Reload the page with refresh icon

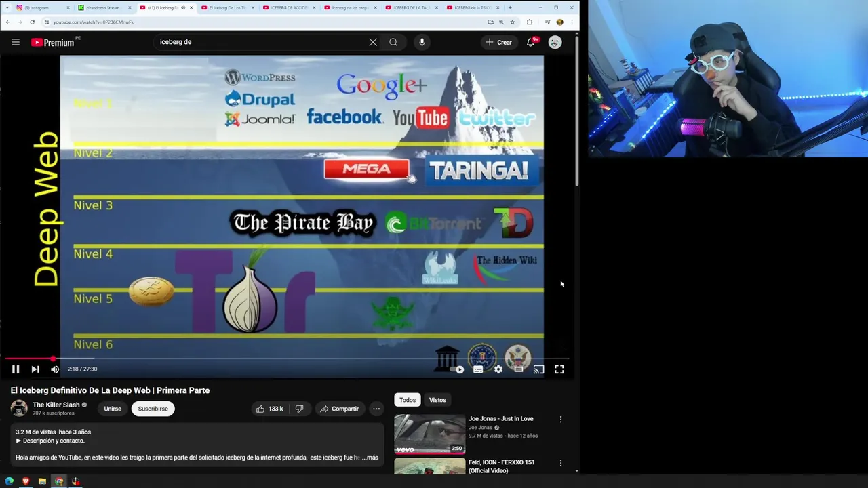pos(32,22)
